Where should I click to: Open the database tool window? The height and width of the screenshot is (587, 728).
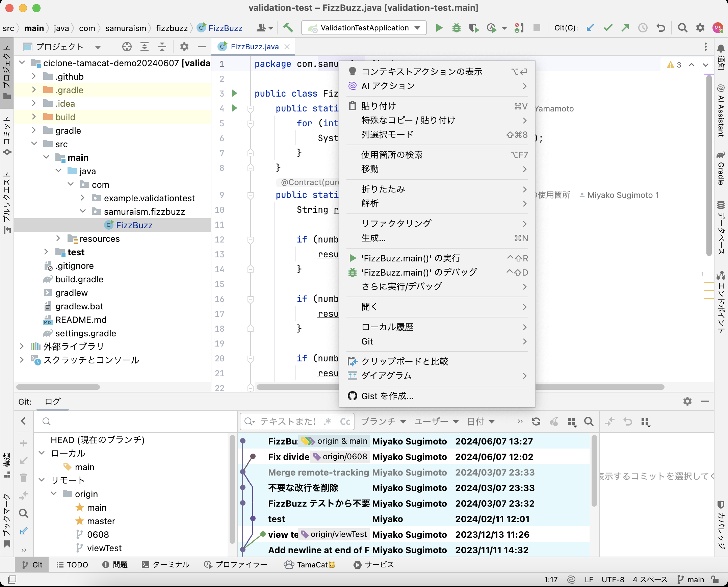tap(721, 227)
